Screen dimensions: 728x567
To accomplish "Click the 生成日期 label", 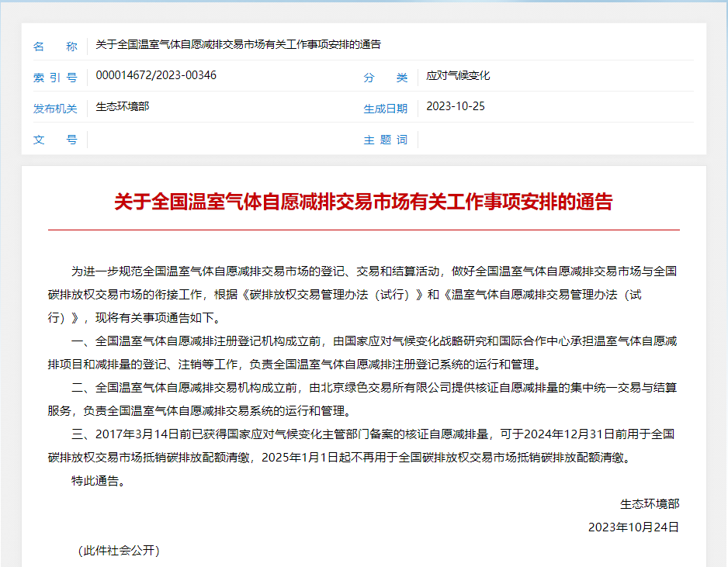I will click(x=386, y=109).
